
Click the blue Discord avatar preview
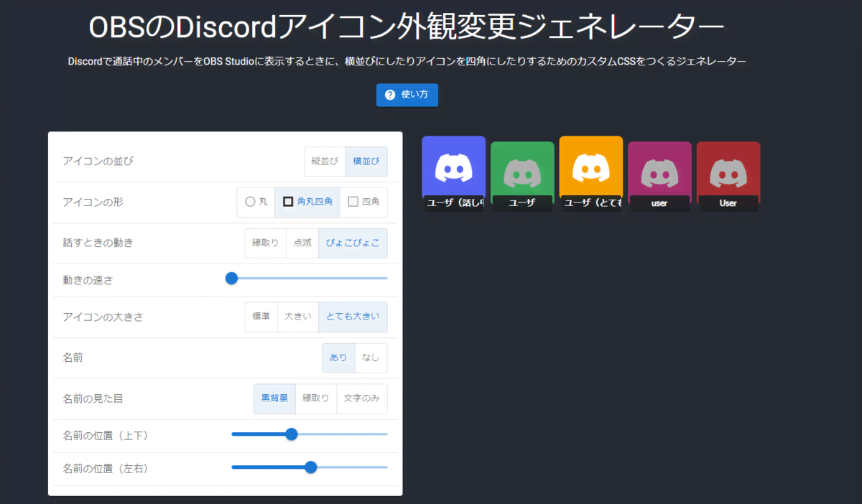pyautogui.click(x=453, y=167)
